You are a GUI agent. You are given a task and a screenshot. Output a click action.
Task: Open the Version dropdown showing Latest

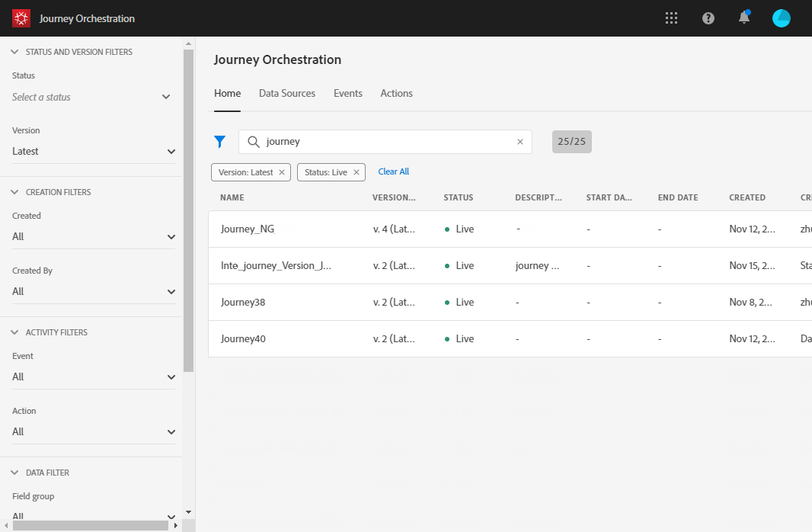(91, 151)
